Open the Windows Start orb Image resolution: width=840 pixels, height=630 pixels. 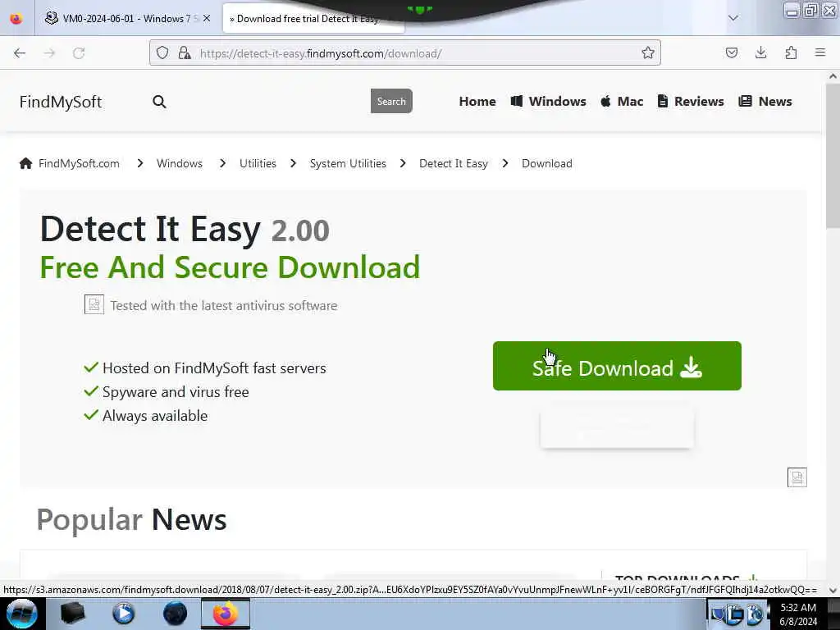pyautogui.click(x=21, y=614)
